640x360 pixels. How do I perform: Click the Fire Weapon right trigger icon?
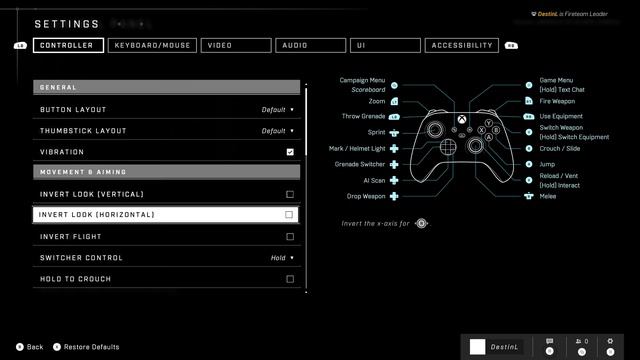(529, 101)
